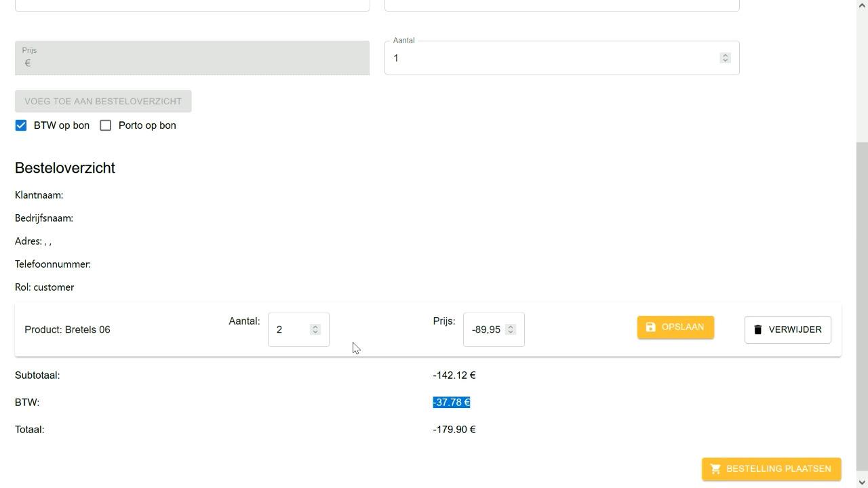Screen dimensions: 868x488
Task: Click the vertical scrollbar thumb
Action: [x=862, y=305]
